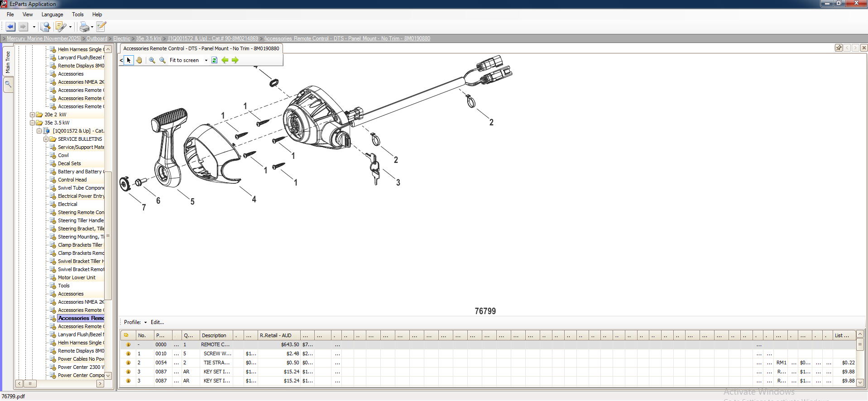Open the Fit to screen zoom dropdown
Image resolution: width=868 pixels, height=401 pixels.
206,60
